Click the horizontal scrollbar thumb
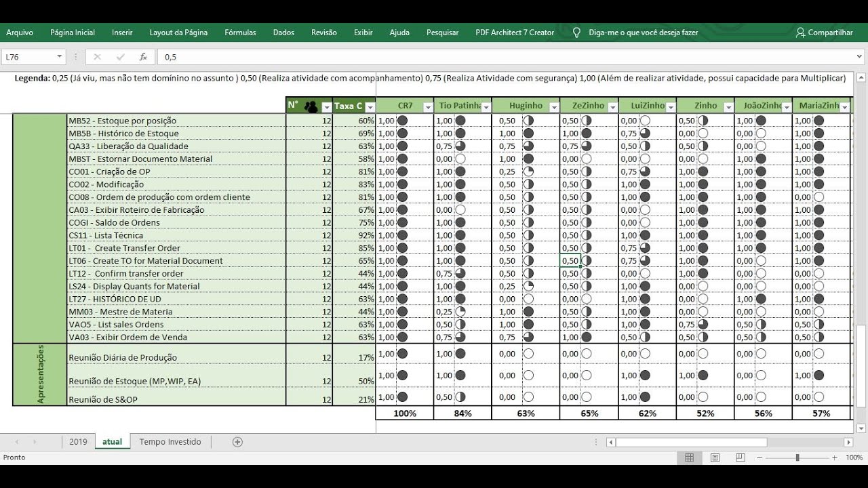The image size is (868, 488). click(691, 443)
